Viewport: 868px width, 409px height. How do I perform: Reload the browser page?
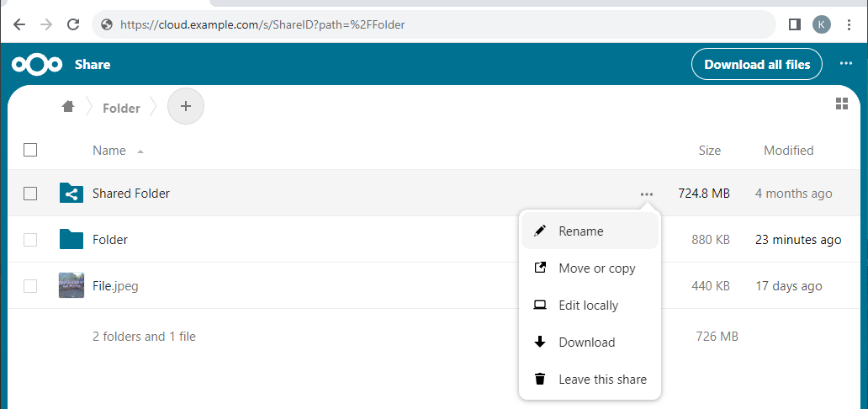click(x=73, y=24)
